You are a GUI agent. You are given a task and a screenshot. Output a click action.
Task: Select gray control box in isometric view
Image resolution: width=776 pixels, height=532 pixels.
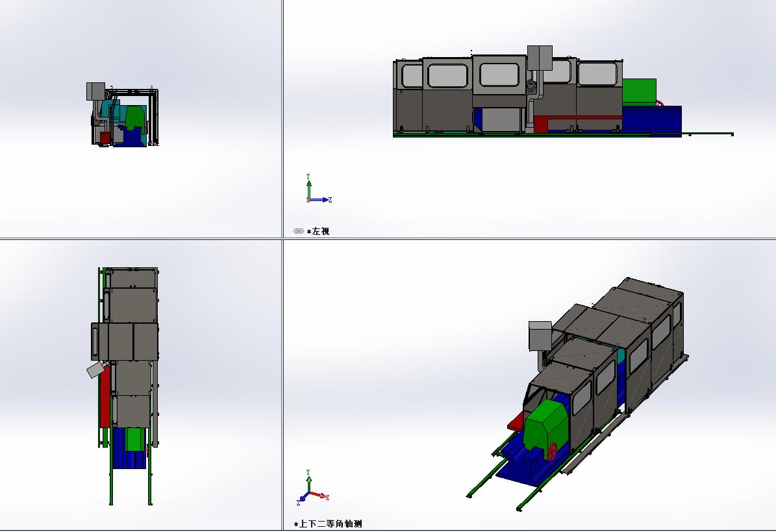click(x=540, y=335)
